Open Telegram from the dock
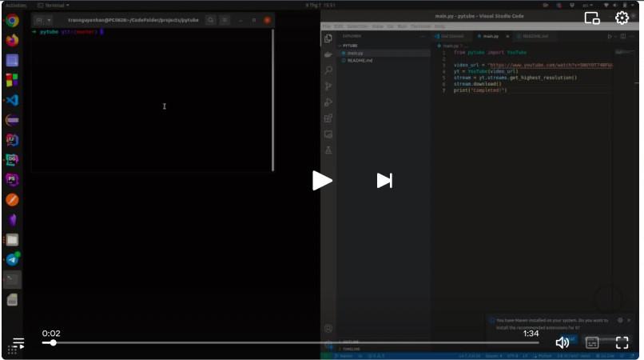Image resolution: width=644 pixels, height=360 pixels. click(x=12, y=260)
